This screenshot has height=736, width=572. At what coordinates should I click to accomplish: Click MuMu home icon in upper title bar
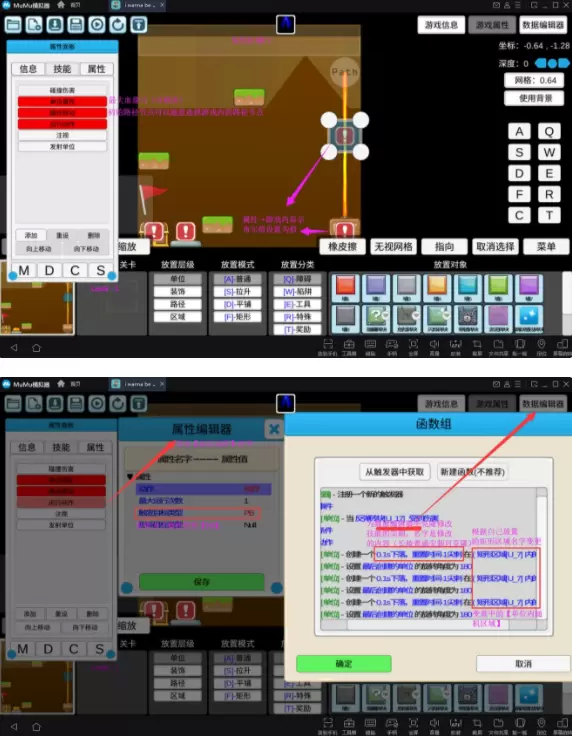(61, 5)
